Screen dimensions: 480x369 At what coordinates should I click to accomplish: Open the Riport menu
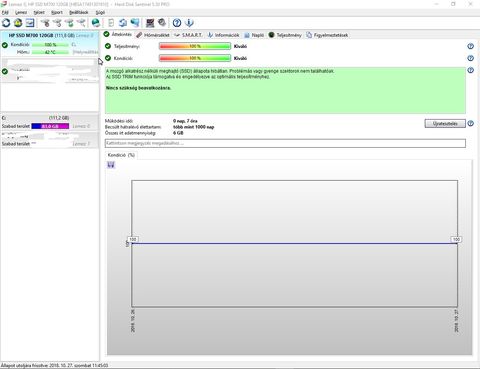pyautogui.click(x=57, y=12)
